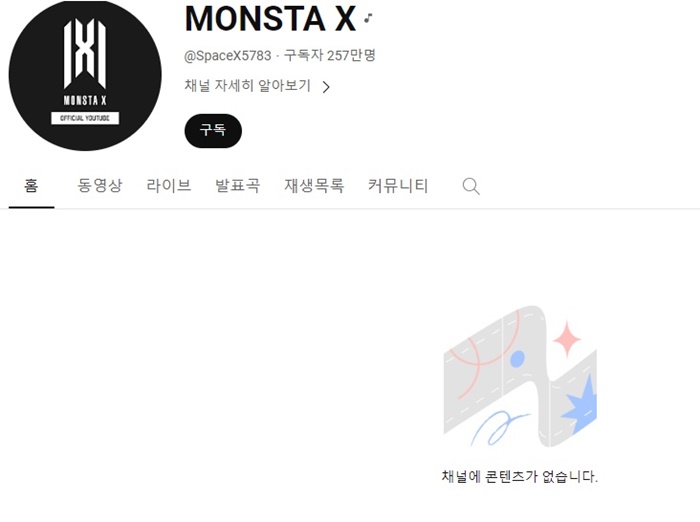Click the pink sparkle in the illustration
Viewport: 700px width, 522px height.
(567, 339)
